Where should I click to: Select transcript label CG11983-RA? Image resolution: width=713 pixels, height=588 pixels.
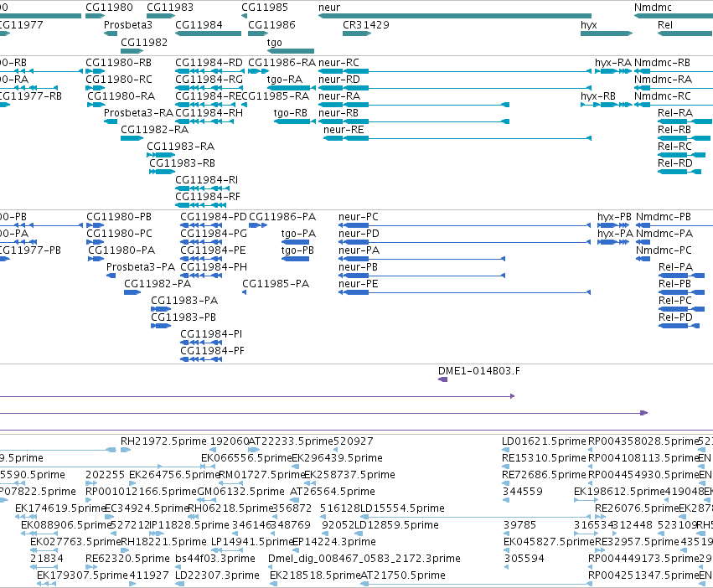[x=180, y=147]
